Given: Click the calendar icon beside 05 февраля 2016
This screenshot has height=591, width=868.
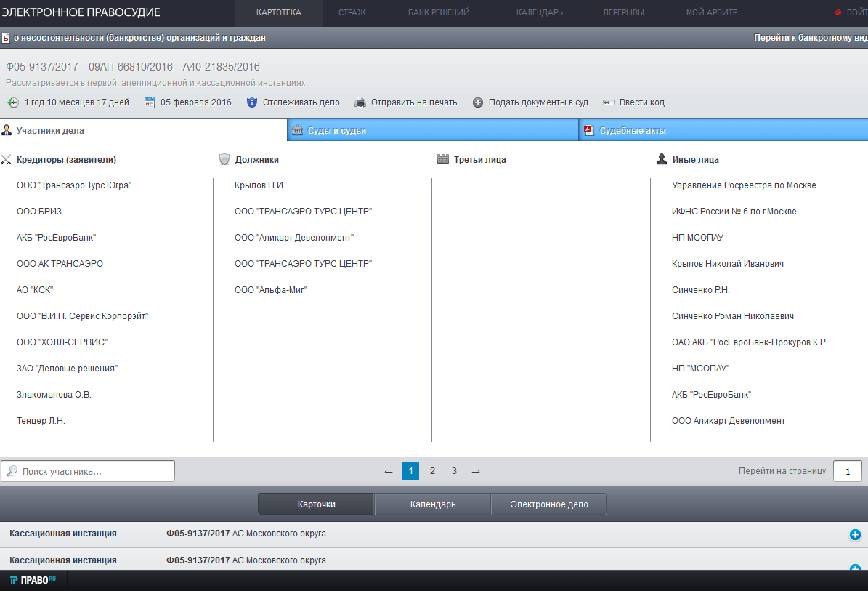Looking at the screenshot, I should click(150, 102).
